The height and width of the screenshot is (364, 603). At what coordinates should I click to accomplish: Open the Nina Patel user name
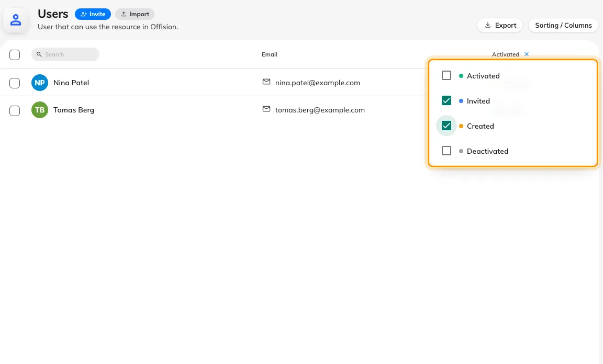click(71, 83)
